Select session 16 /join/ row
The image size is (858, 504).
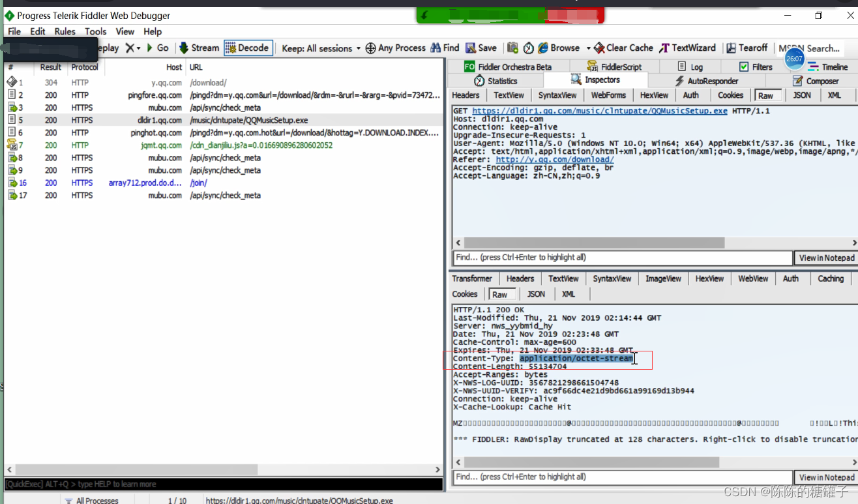pyautogui.click(x=224, y=183)
